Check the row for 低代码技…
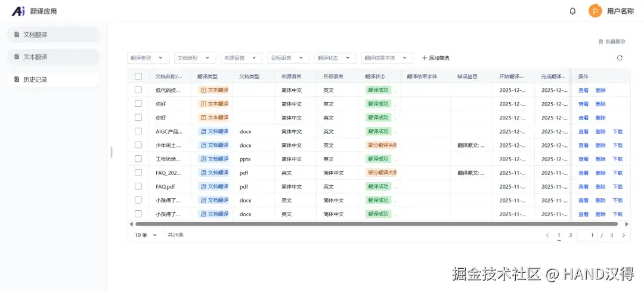 pos(138,90)
